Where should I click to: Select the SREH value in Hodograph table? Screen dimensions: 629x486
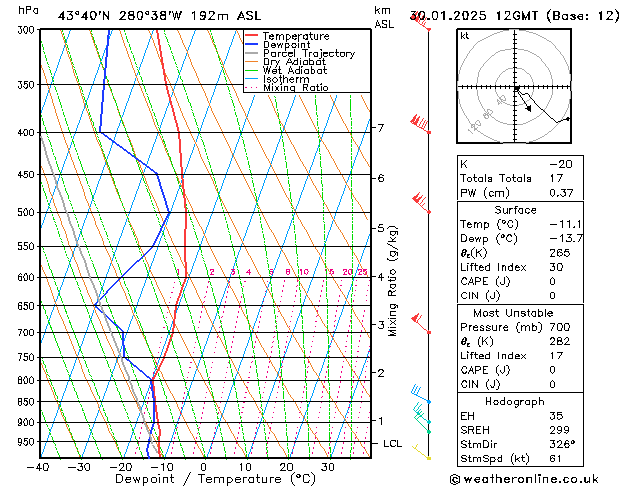point(560,430)
